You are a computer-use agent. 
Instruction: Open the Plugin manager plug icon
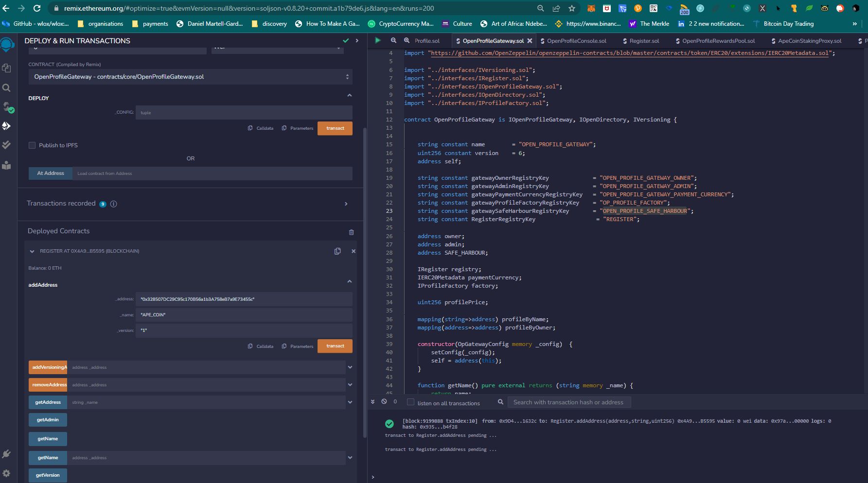point(6,454)
